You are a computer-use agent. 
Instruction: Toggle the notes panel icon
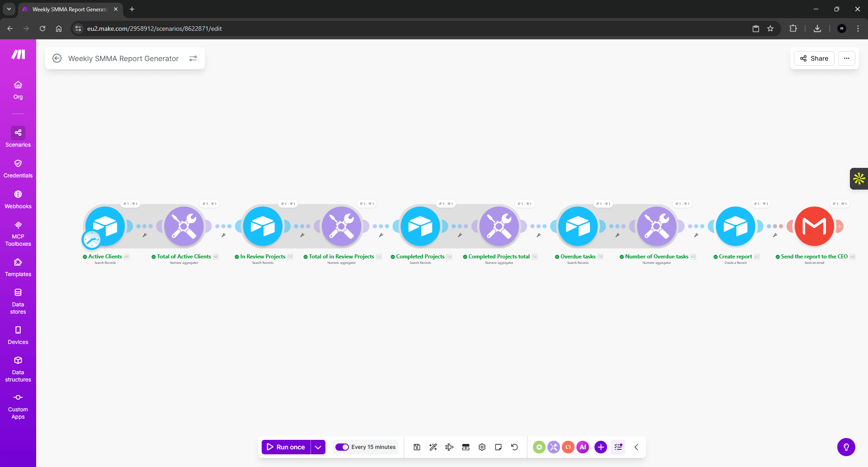(x=498, y=447)
